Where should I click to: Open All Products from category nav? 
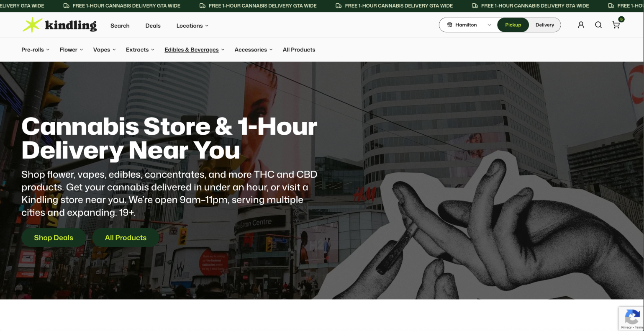tap(299, 49)
